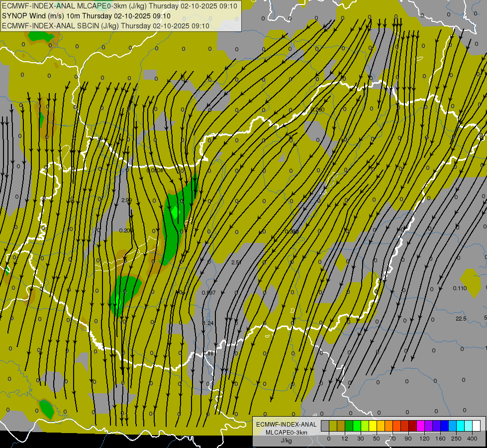487x448 pixels.
Task: Click the MLCAPE0-3km label in the legend box
Action: click(287, 433)
